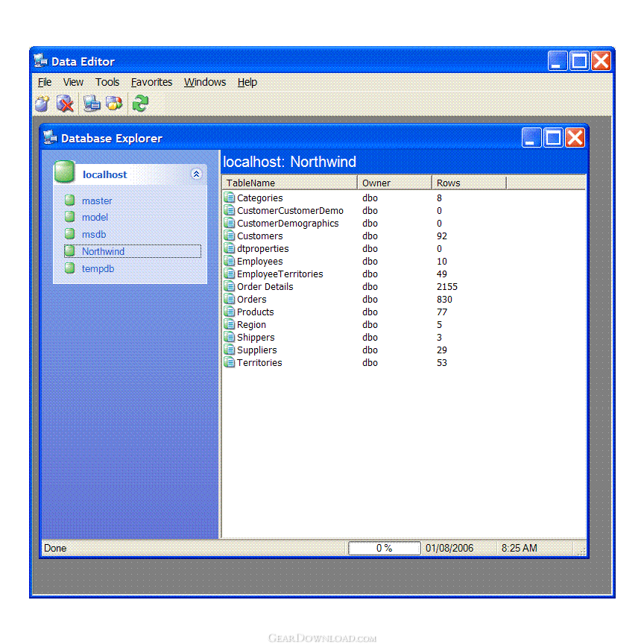
Task: Click the CustomerDemographics table icon
Action: coord(229,223)
